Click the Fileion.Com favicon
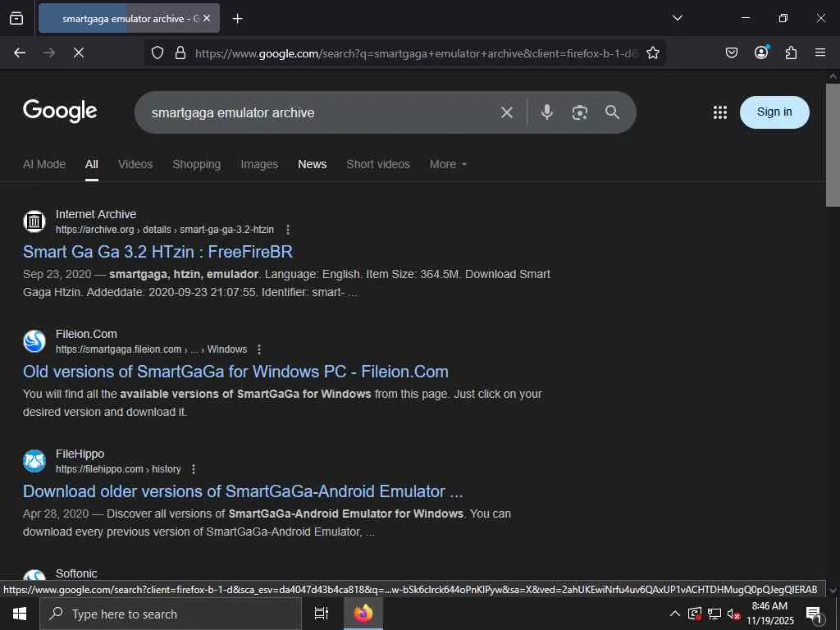 click(34, 341)
